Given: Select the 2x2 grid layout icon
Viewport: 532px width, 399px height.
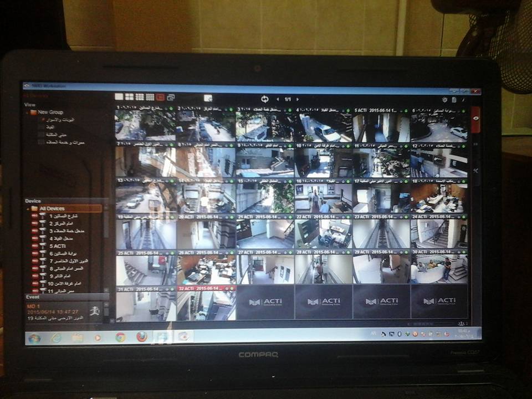Looking at the screenshot, I should pyautogui.click(x=129, y=97).
